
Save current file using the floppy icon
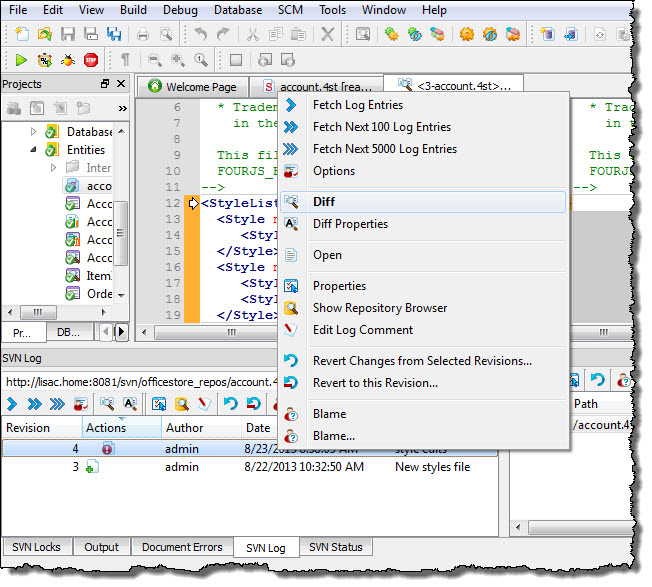(x=68, y=35)
